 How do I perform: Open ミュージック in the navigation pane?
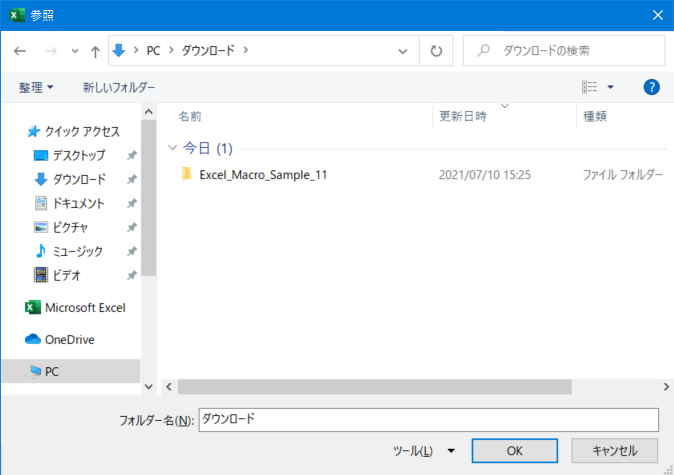69,251
